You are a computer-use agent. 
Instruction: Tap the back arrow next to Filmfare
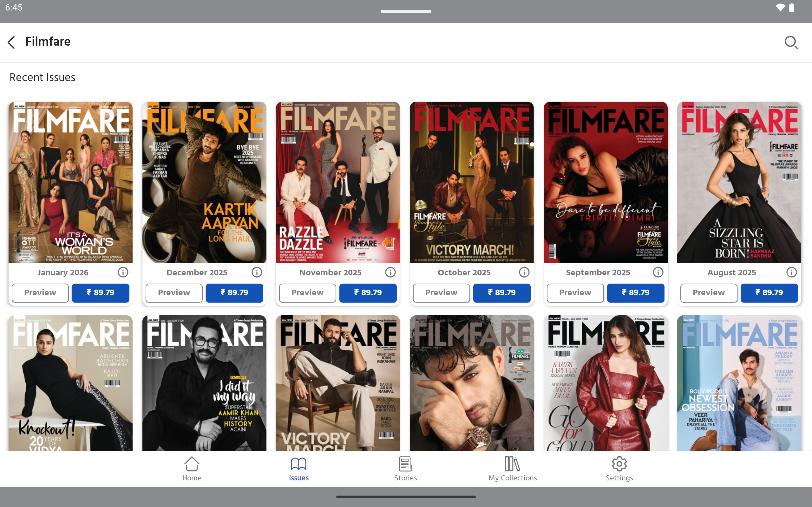11,42
